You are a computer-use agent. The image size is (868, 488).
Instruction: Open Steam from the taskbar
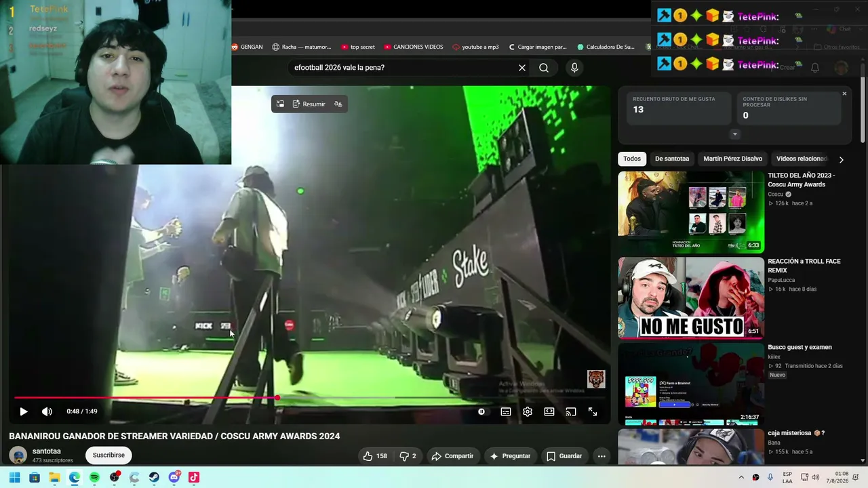tap(154, 477)
